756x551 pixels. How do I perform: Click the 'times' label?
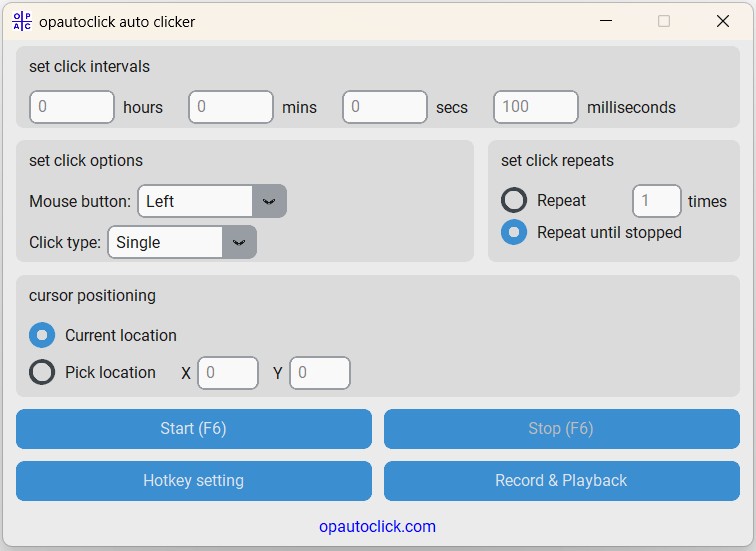[707, 201]
